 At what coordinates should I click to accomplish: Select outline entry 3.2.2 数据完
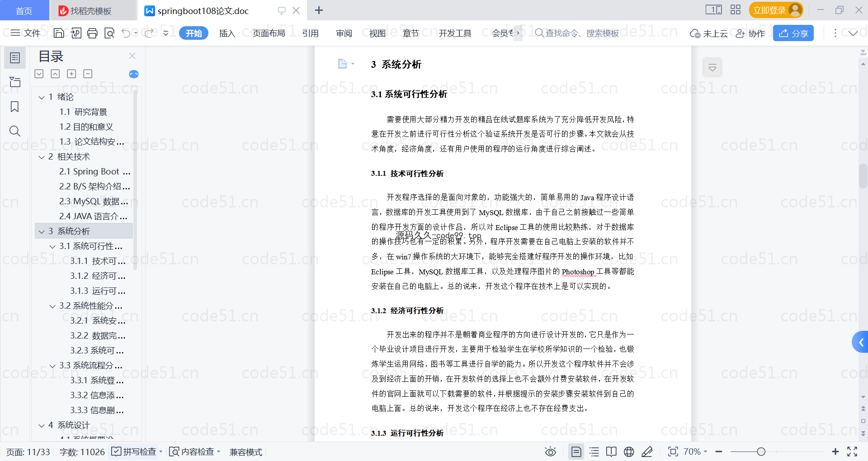click(98, 336)
